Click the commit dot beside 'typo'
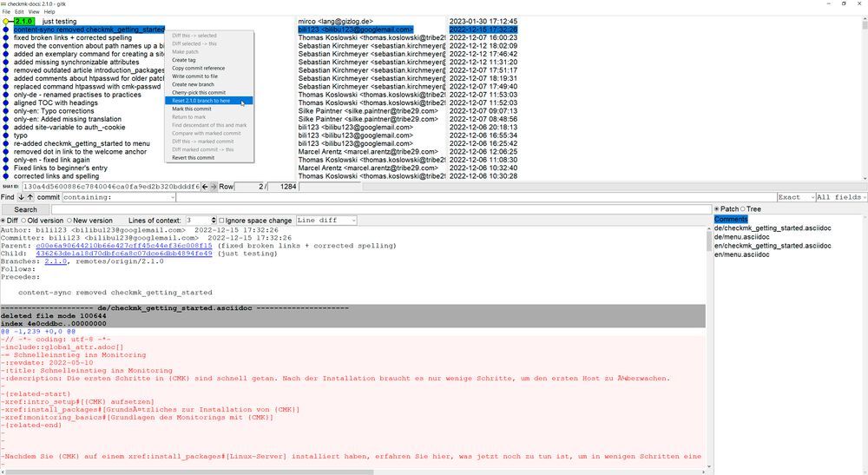Screen dimensions: 868x475 pos(5,135)
